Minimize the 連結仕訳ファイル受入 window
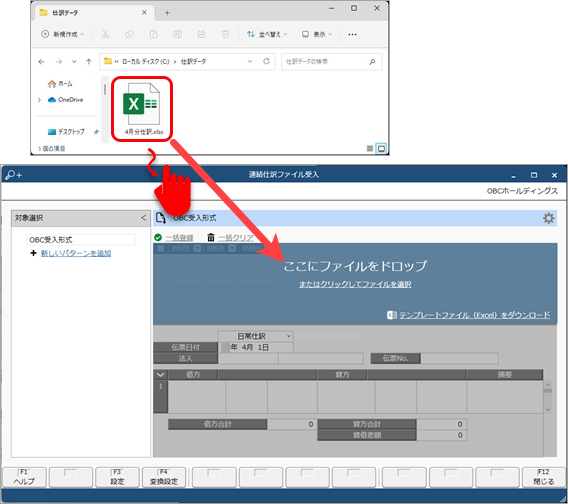The width and height of the screenshot is (568, 504). [x=513, y=175]
